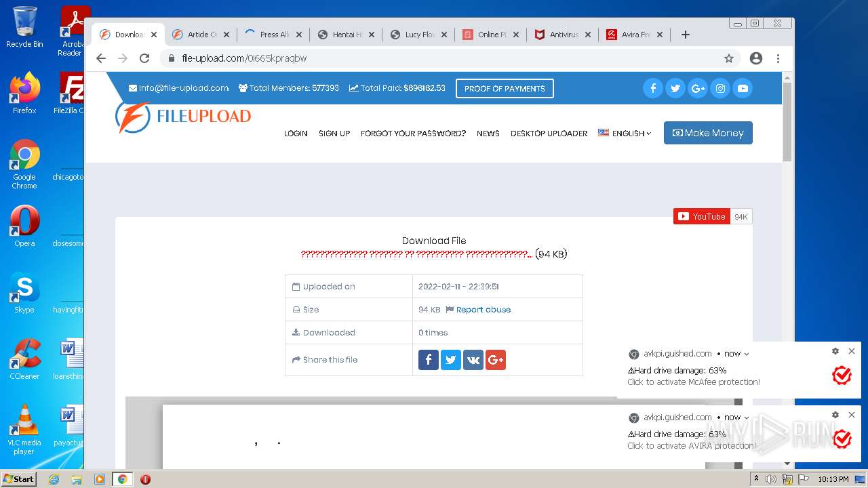Screen dimensions: 868x488
Task: Click the YouTube subscribe button
Action: [x=702, y=216]
